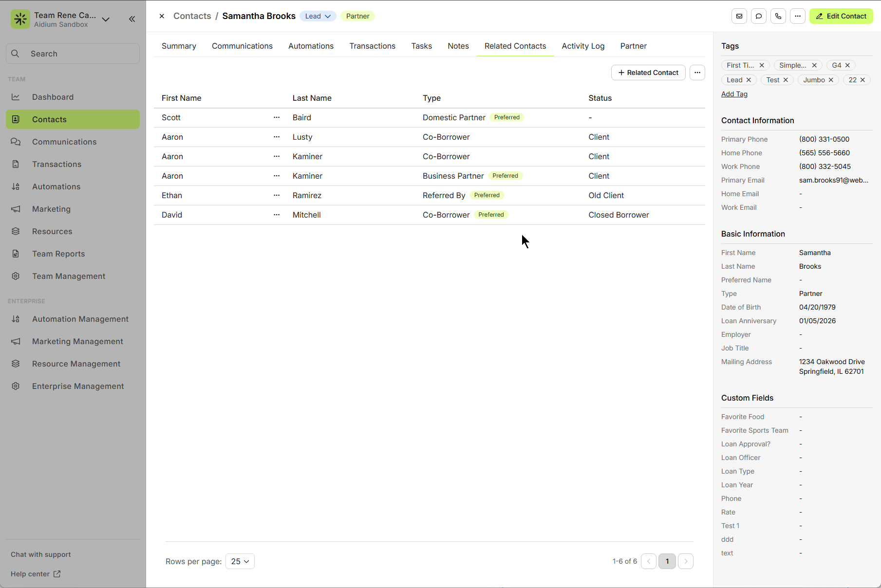
Task: Switch to the Activity Log tab
Action: (583, 46)
